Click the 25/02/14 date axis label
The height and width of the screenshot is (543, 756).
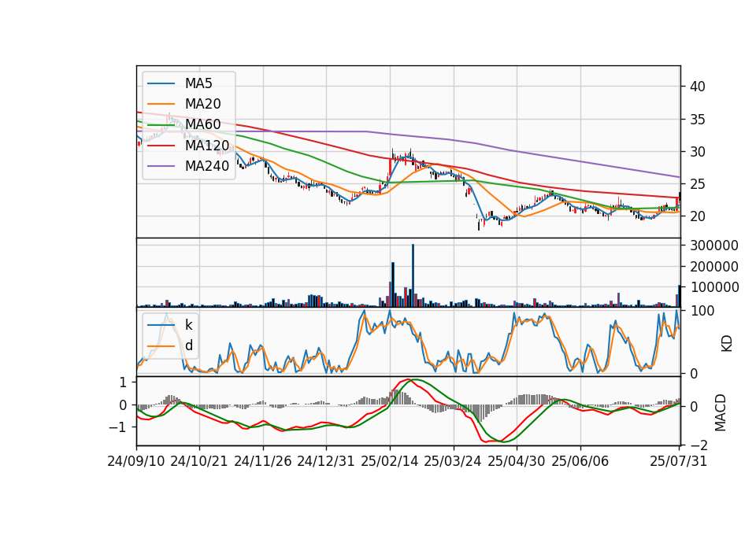click(x=390, y=461)
